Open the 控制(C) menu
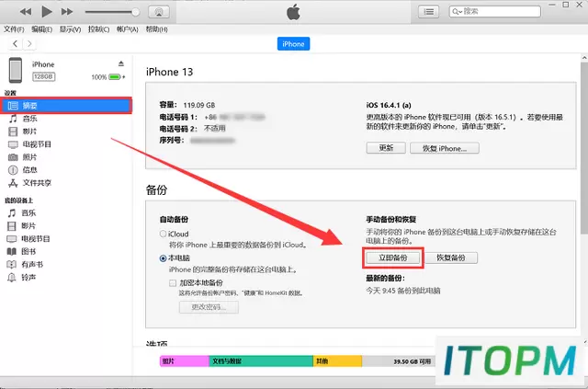This screenshot has height=389, width=588. (x=98, y=29)
